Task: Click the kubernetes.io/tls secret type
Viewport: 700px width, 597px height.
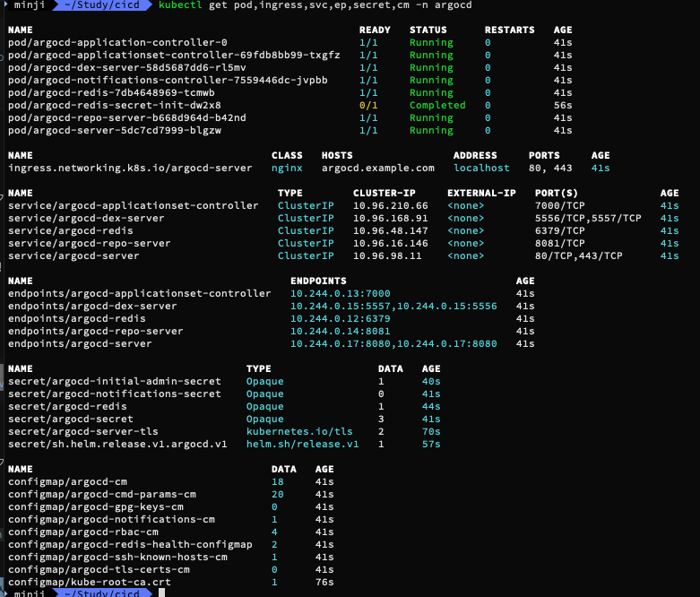Action: 299,431
